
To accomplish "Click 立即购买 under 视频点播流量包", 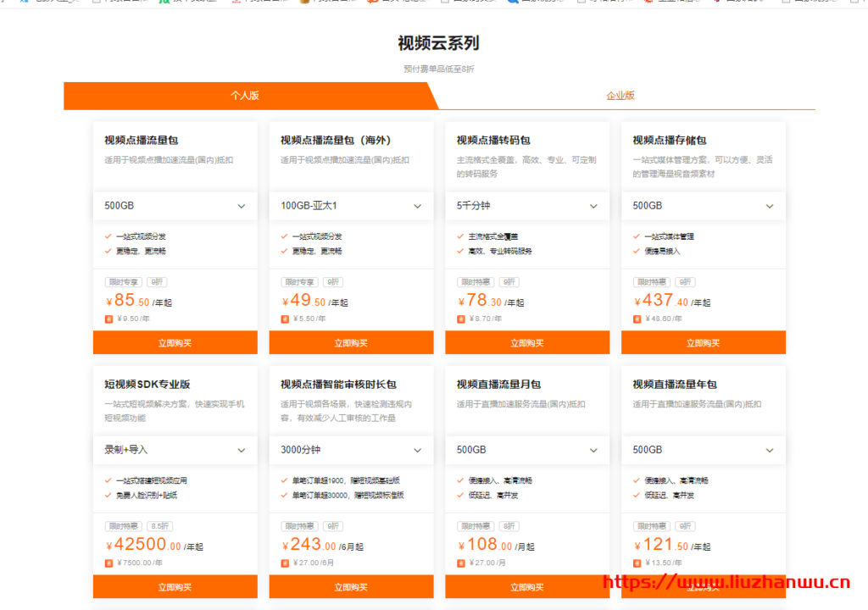I will (x=175, y=342).
